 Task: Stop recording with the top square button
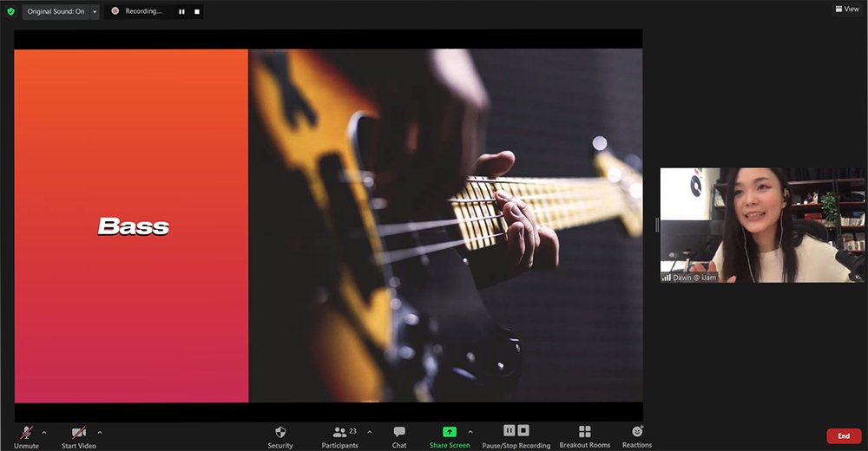pyautogui.click(x=196, y=11)
